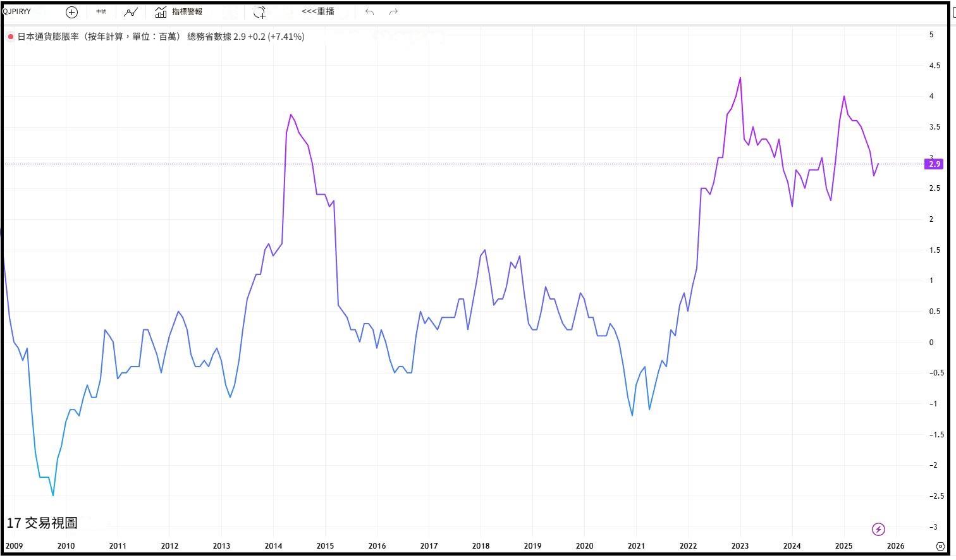This screenshot has width=956, height=560.
Task: Click the purple lightning bolt icon
Action: coord(878,529)
